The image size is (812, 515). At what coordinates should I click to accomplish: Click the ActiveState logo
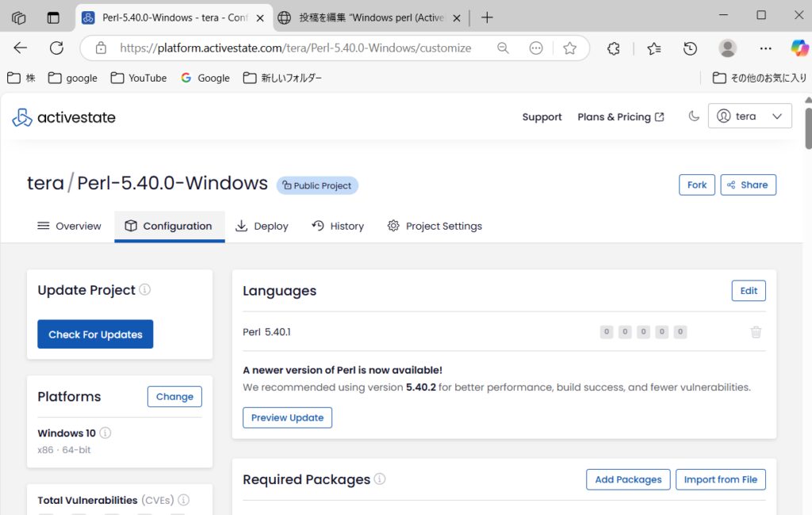(x=63, y=116)
